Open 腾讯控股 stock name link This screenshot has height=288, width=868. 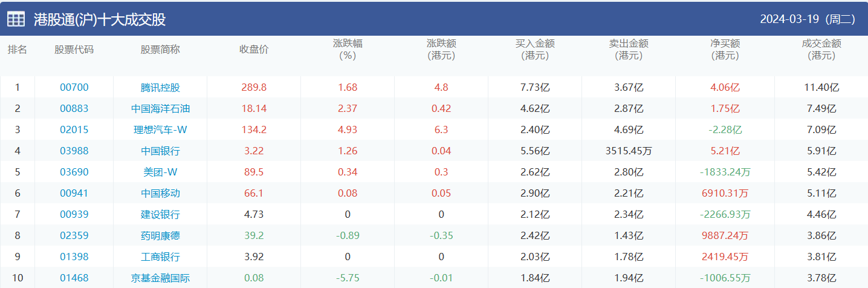pyautogui.click(x=160, y=87)
